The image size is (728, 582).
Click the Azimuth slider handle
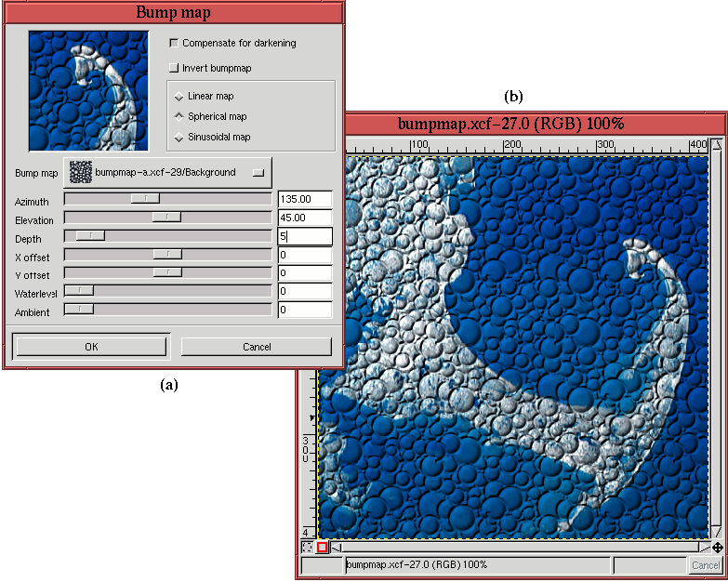(145, 198)
